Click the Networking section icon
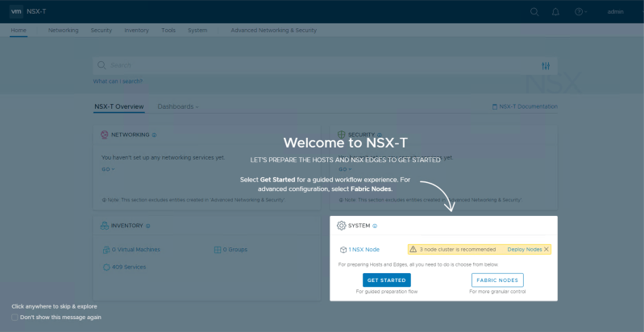644x332 pixels. [105, 135]
